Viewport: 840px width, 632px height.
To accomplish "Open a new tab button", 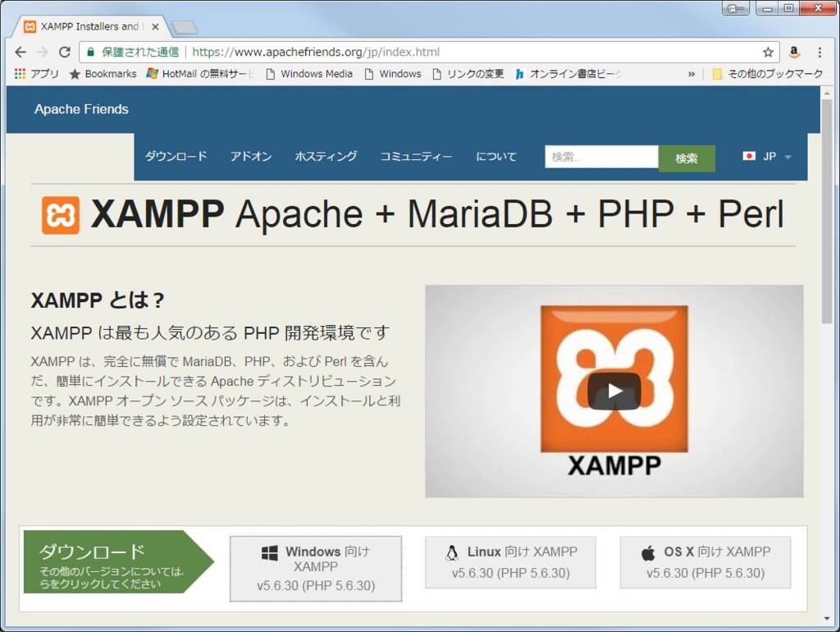I will click(185, 27).
